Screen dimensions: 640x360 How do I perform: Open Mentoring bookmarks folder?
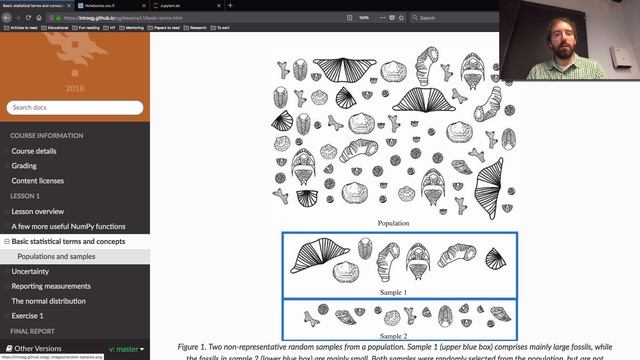[x=131, y=28]
